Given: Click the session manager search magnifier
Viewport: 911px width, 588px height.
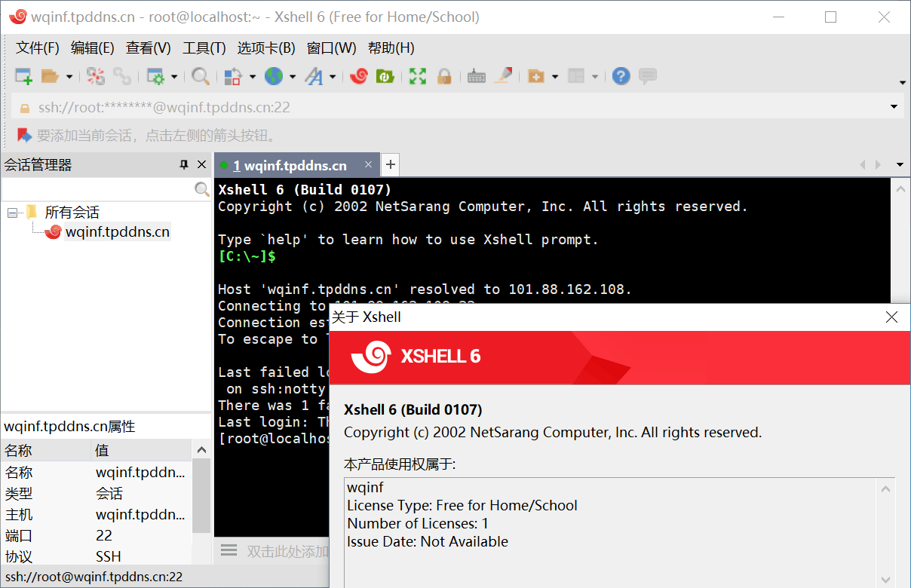Looking at the screenshot, I should pos(201,189).
